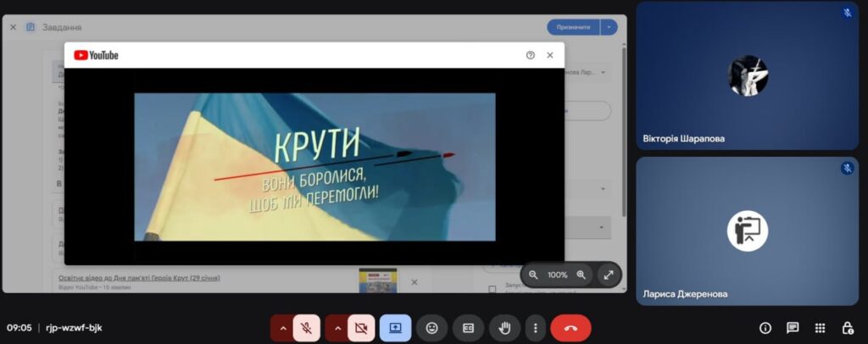Open more options menu
Image resolution: width=868 pixels, height=344 pixels.
pos(535,328)
